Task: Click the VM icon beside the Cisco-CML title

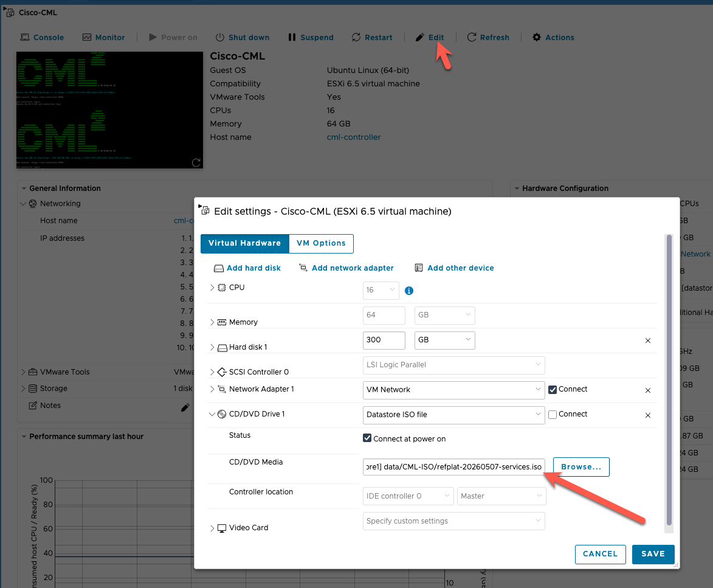Action: tap(9, 12)
